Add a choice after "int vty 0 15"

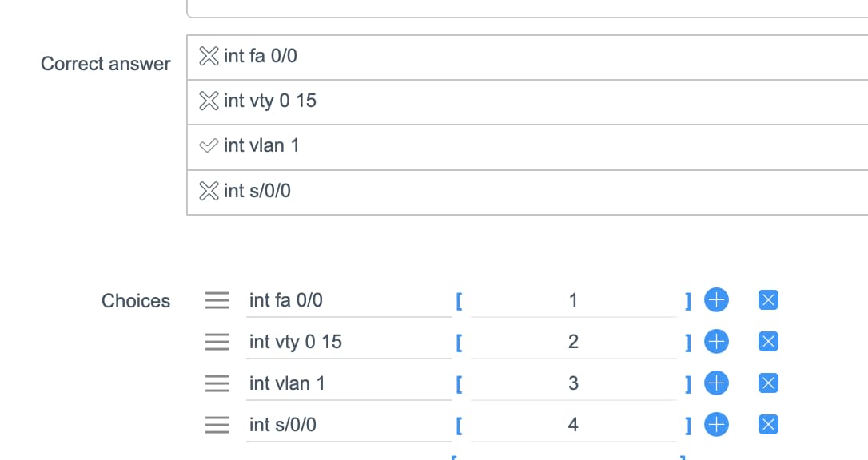tap(717, 342)
